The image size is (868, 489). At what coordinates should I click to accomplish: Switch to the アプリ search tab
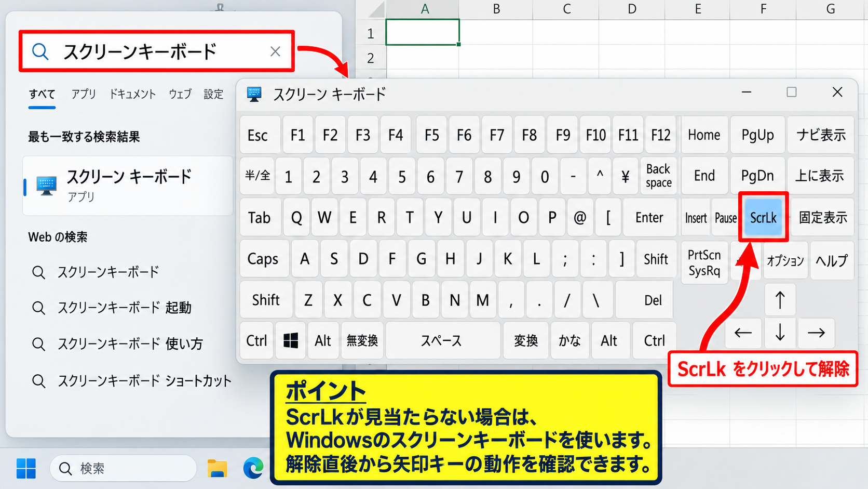(84, 94)
